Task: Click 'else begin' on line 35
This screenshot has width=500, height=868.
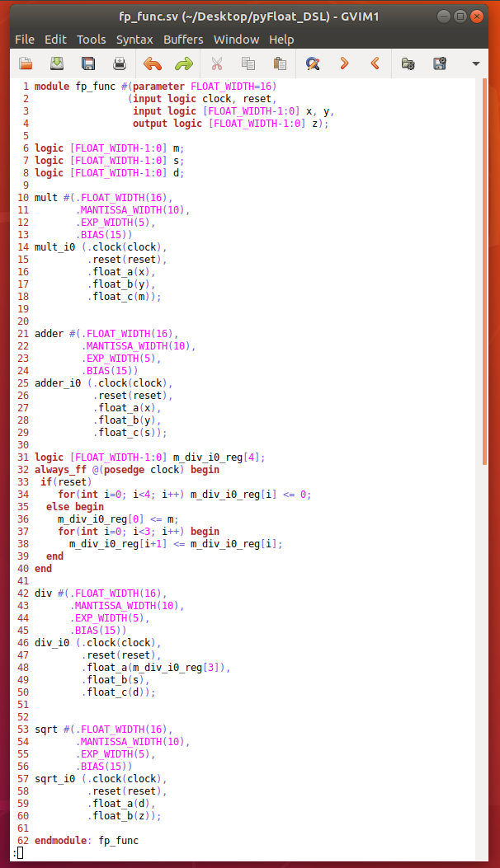Action: 75,506
